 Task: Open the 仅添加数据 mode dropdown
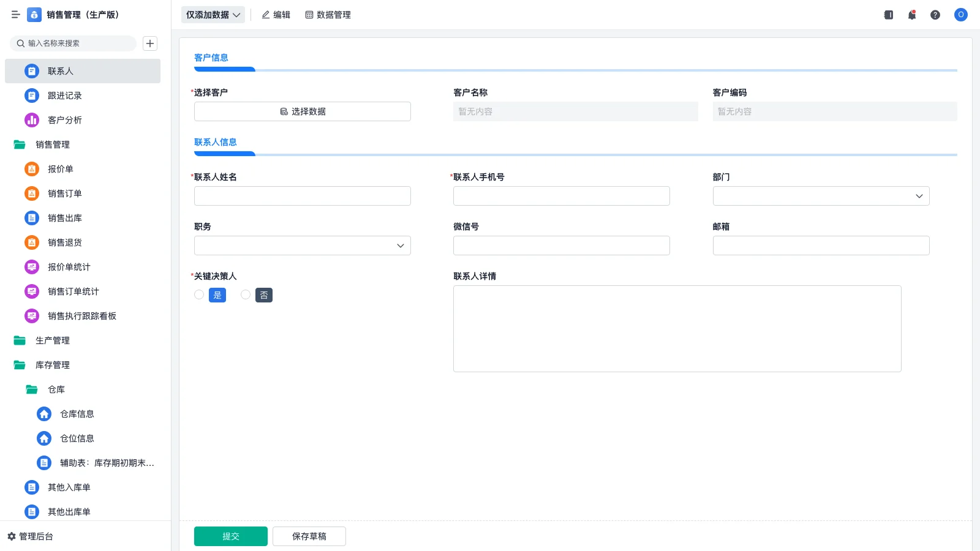pos(213,14)
